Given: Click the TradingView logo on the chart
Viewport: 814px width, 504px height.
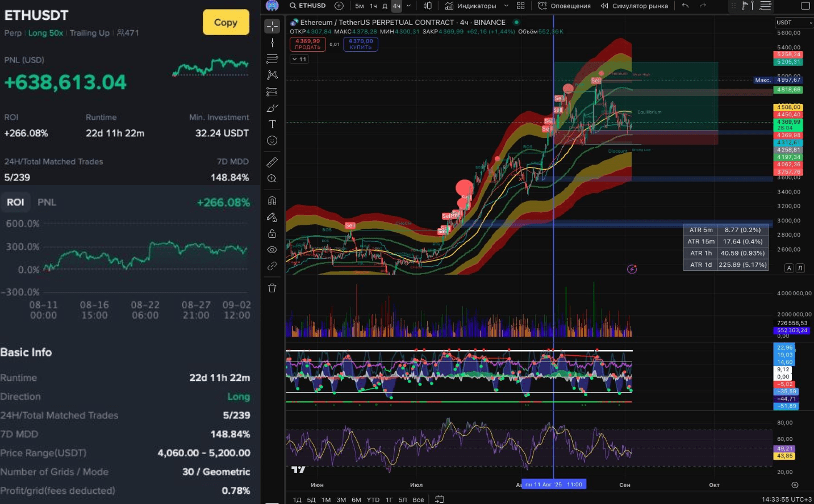Looking at the screenshot, I should click(298, 469).
